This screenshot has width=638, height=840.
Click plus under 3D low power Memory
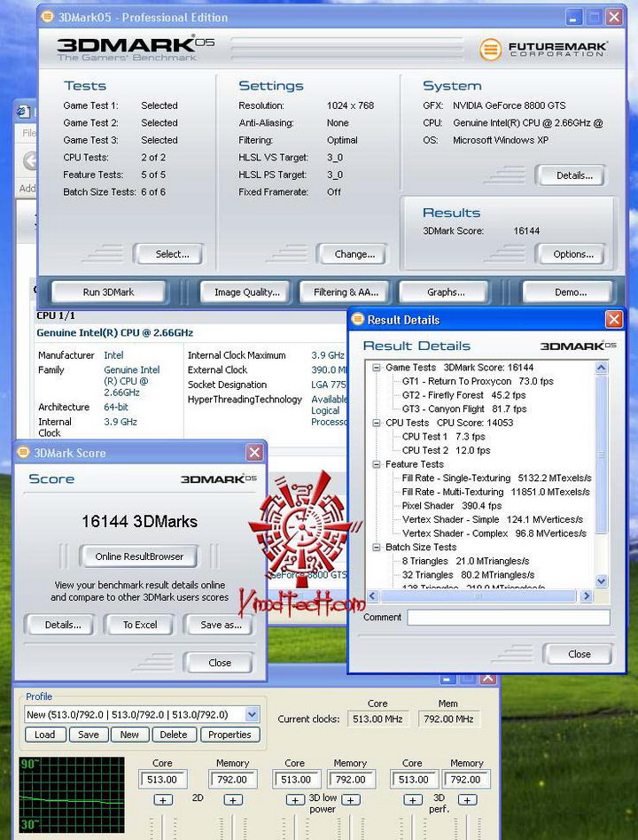tap(350, 800)
